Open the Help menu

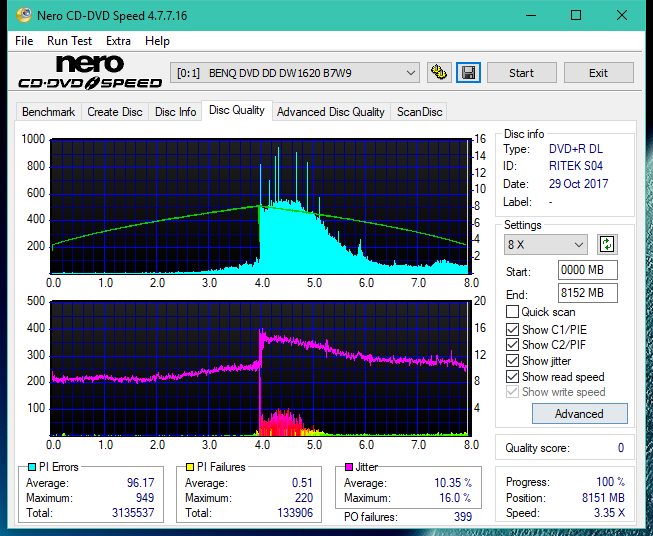tap(157, 41)
